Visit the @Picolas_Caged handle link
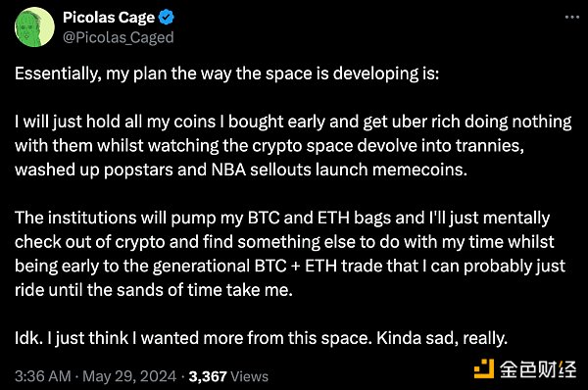Image resolution: width=588 pixels, height=390 pixels. 119,37
